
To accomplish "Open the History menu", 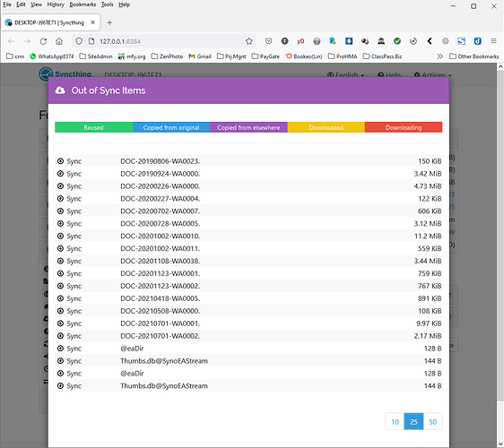I will (x=56, y=4).
